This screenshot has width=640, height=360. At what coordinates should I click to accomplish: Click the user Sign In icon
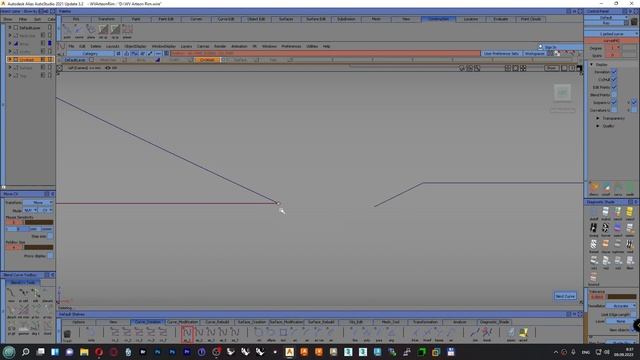tap(540, 47)
